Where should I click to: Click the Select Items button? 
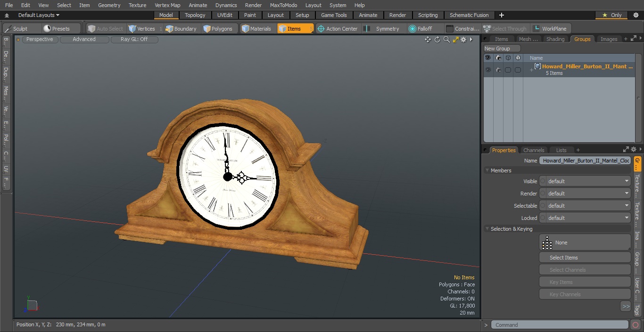pos(585,258)
